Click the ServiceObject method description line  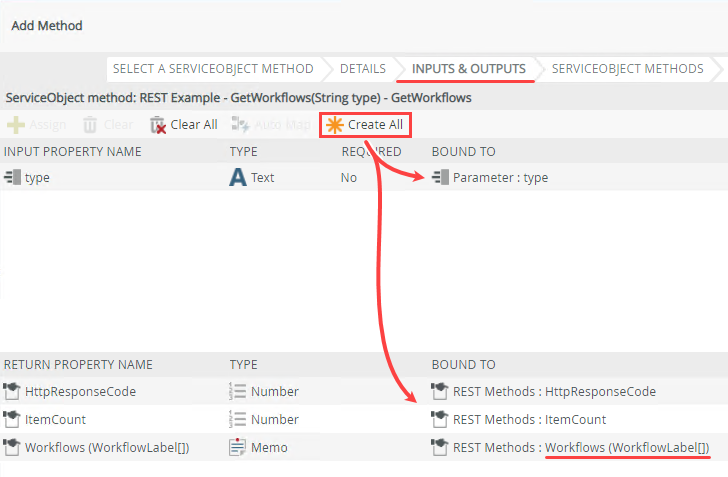click(x=238, y=98)
